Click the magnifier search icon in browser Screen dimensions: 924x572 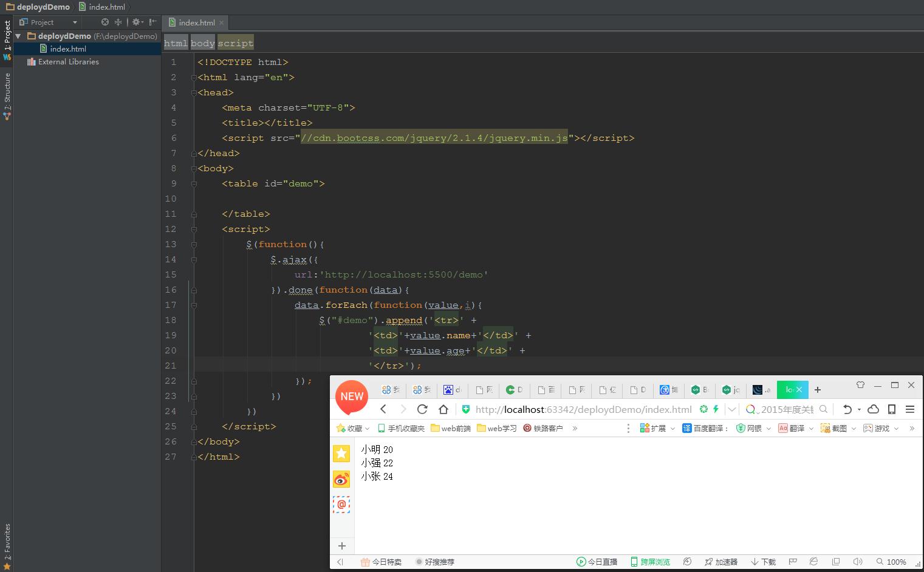[823, 409]
